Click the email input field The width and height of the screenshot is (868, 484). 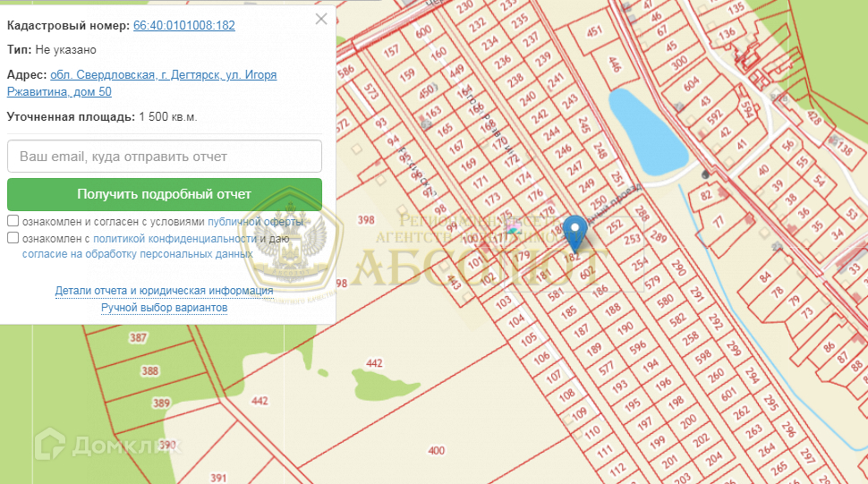pyautogui.click(x=165, y=156)
